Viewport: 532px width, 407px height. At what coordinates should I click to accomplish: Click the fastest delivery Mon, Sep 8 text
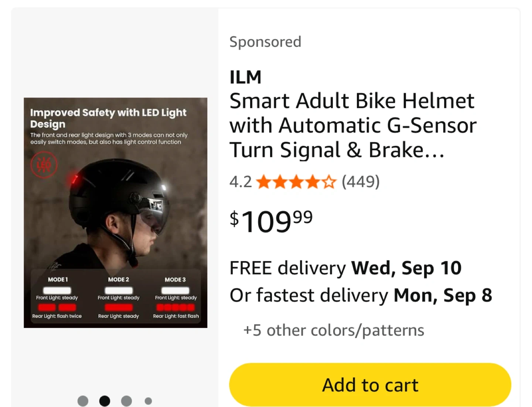tap(361, 295)
